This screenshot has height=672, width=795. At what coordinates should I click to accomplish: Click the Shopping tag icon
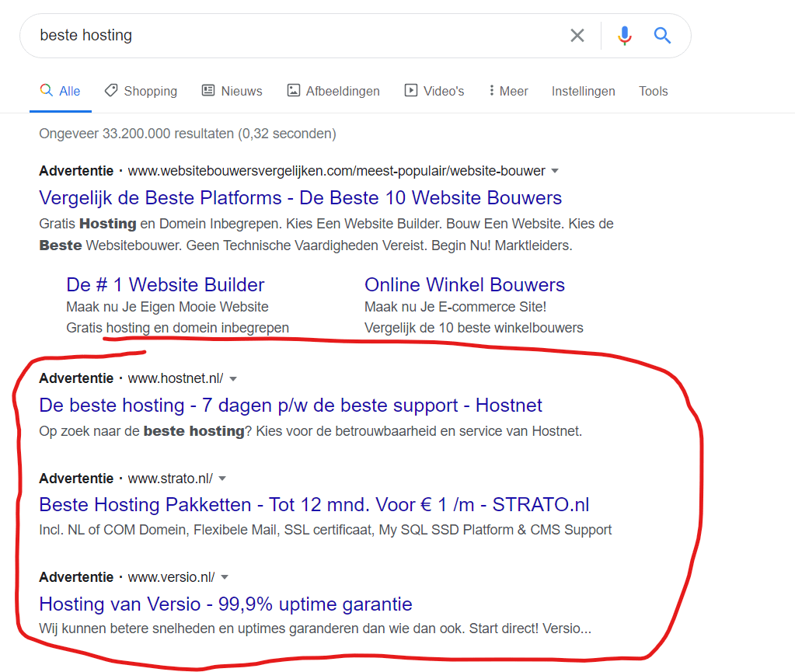(111, 90)
